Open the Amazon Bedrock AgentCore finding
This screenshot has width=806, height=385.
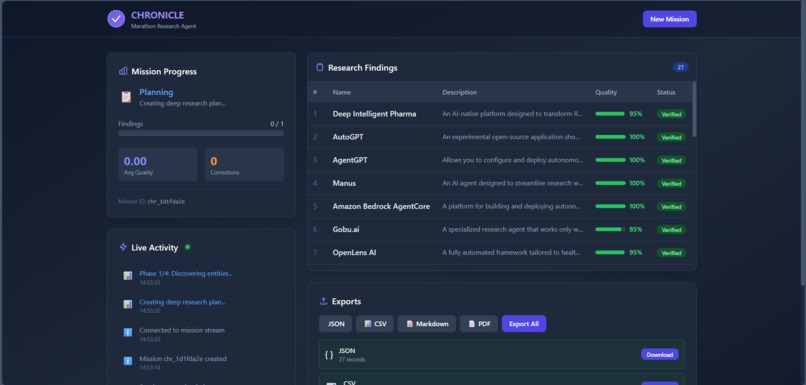point(500,207)
